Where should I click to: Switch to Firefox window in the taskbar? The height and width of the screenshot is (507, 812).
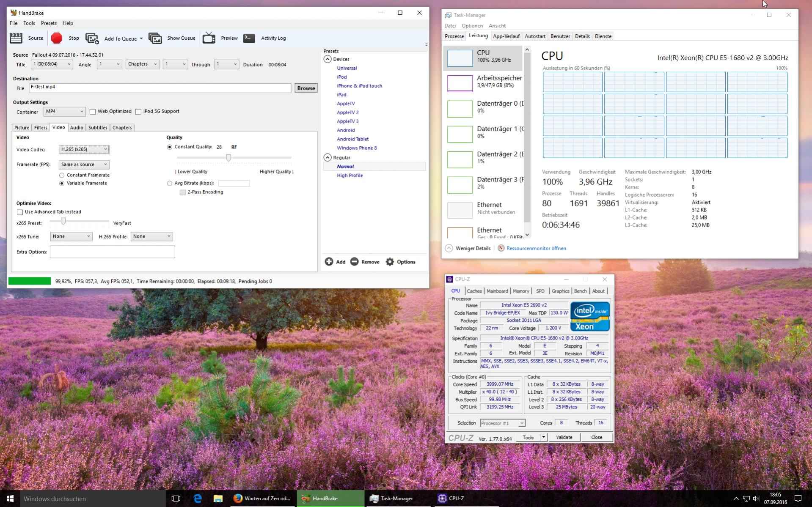[262, 499]
